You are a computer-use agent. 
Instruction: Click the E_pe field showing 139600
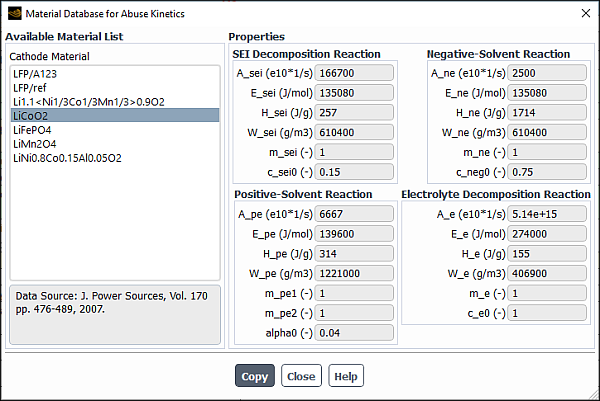[x=354, y=234]
